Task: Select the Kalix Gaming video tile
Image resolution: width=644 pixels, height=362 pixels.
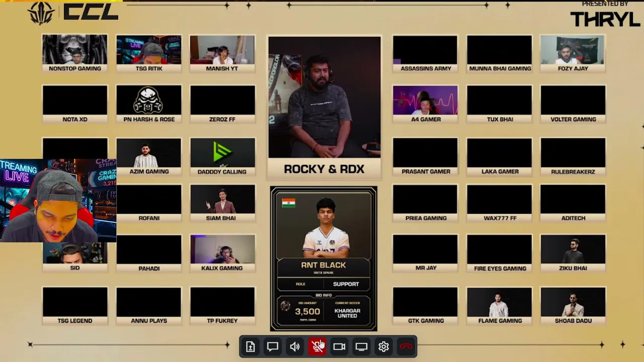Action: click(222, 253)
